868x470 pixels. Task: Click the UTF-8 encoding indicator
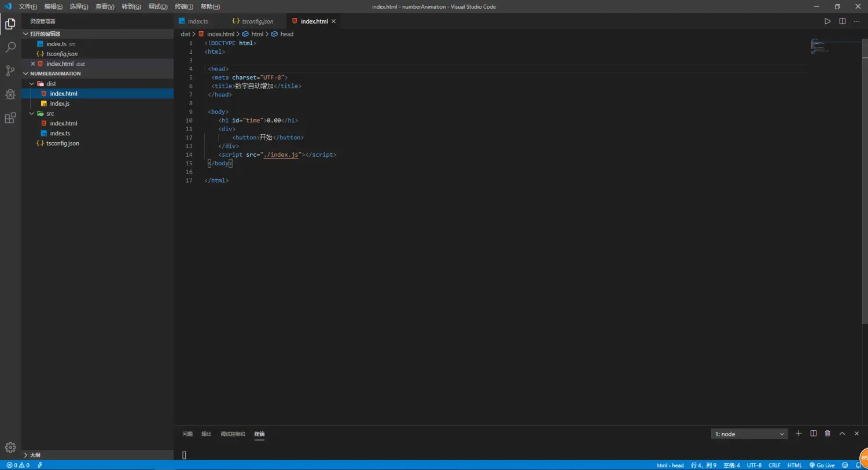click(x=754, y=465)
